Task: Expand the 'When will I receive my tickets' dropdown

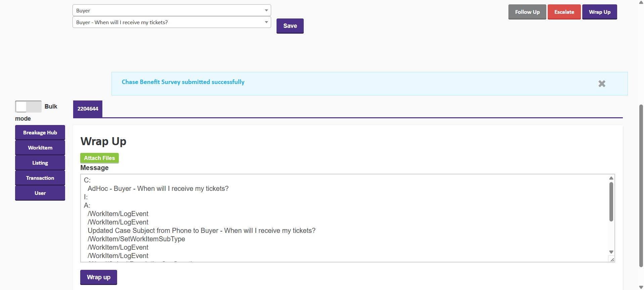Action: tap(171, 22)
